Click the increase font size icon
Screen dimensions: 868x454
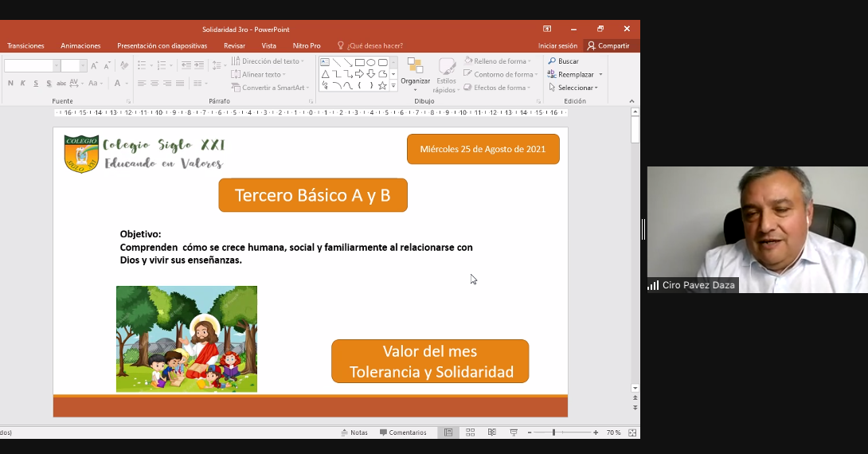[x=94, y=66]
